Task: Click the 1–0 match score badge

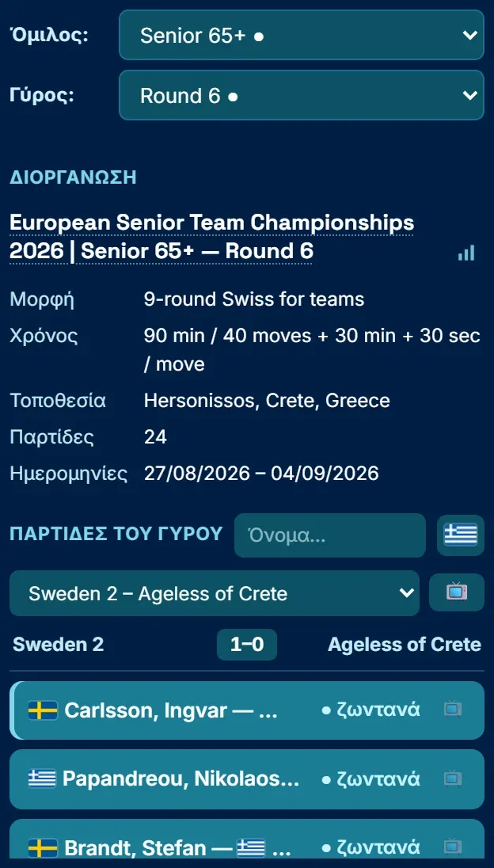Action: 247,645
